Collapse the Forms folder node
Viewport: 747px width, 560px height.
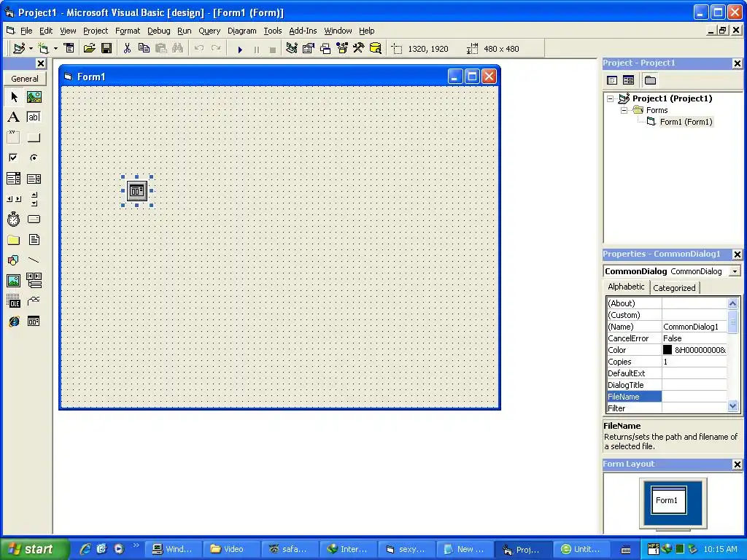(624, 111)
